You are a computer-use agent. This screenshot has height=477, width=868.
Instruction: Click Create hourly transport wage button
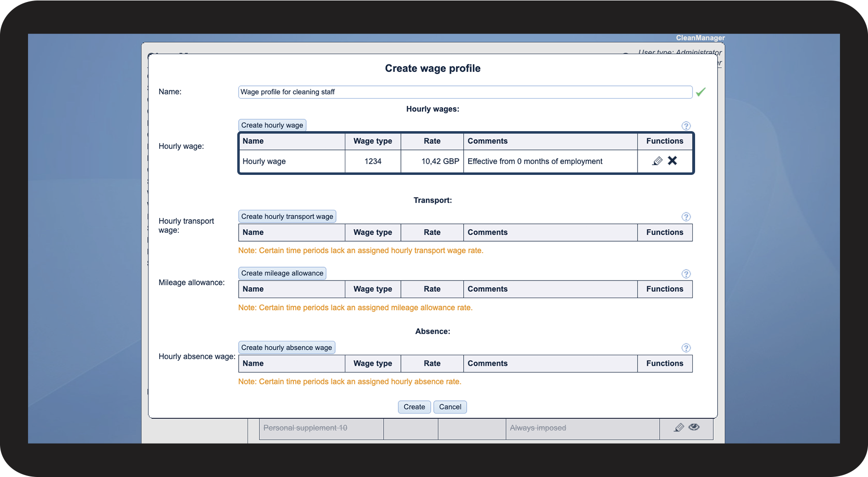pos(287,217)
